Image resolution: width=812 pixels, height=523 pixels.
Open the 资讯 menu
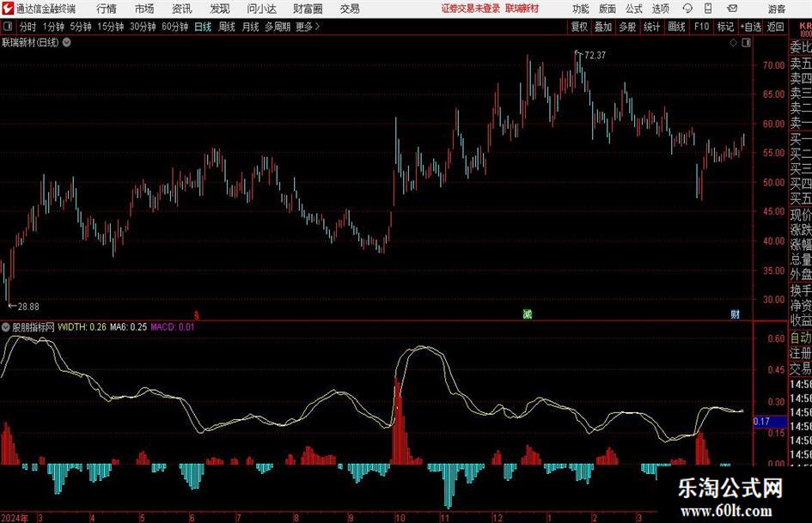[x=182, y=9]
